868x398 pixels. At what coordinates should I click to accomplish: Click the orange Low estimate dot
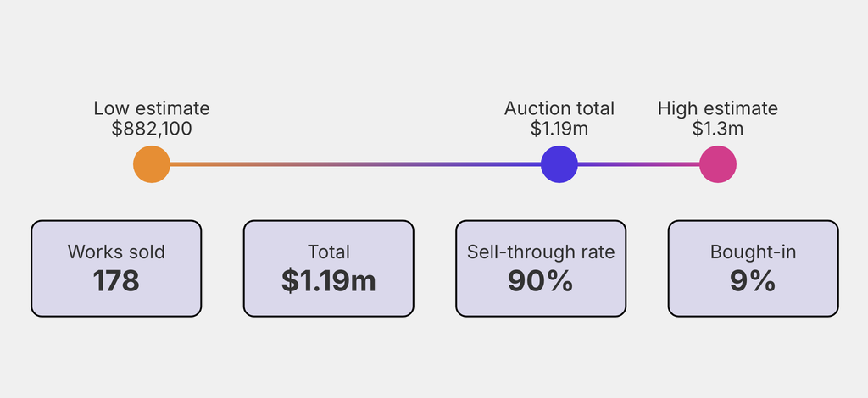[152, 164]
